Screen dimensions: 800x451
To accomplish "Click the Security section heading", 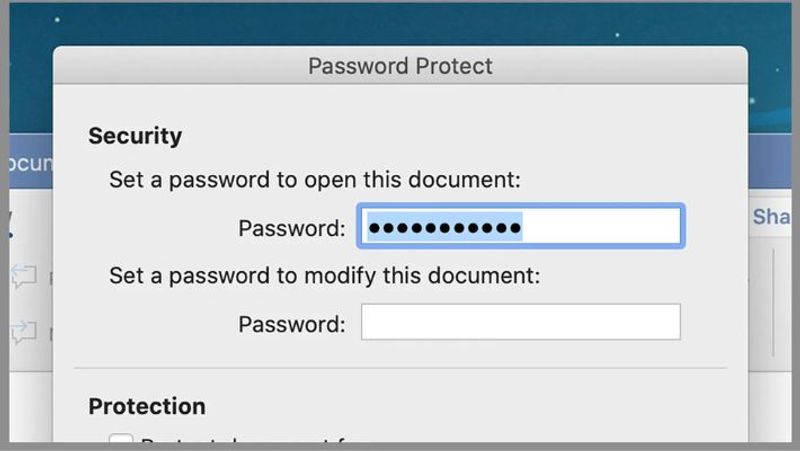I will [x=135, y=136].
